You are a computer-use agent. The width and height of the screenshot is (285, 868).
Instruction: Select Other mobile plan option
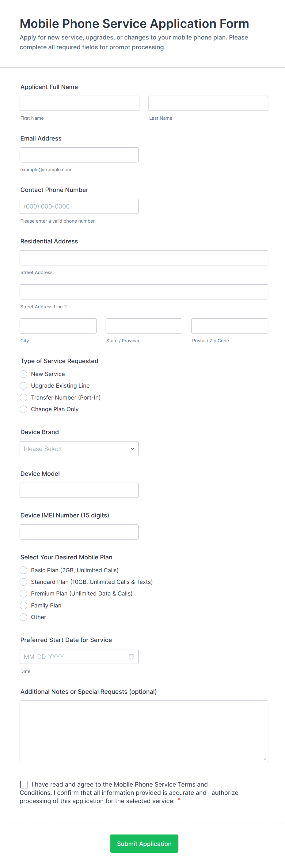(23, 617)
